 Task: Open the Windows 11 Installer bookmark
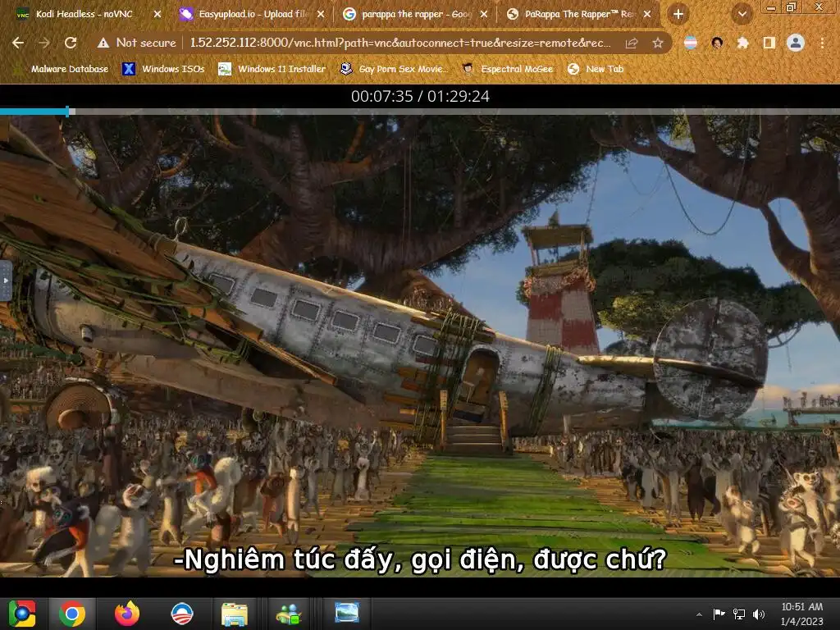coord(272,69)
